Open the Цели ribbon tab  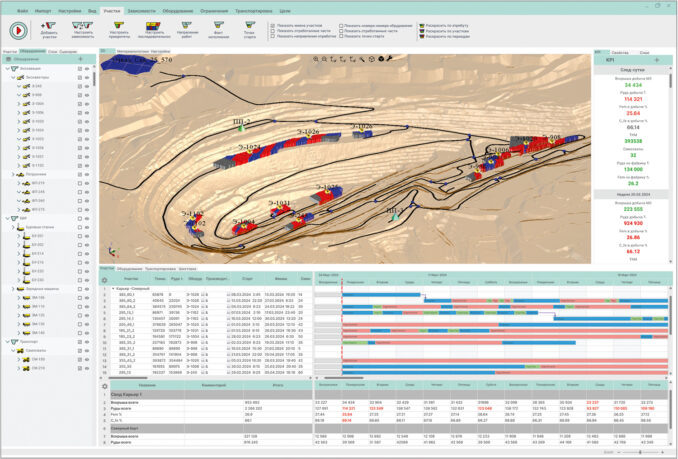[x=285, y=11]
